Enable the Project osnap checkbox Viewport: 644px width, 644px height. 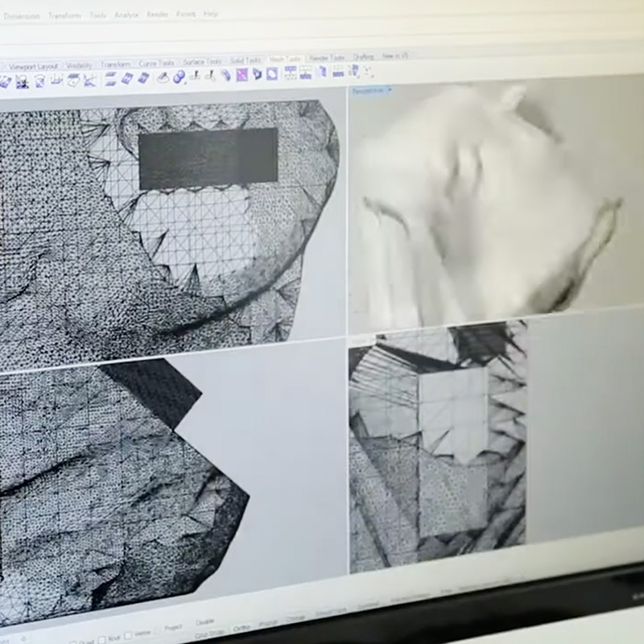[x=173, y=628]
